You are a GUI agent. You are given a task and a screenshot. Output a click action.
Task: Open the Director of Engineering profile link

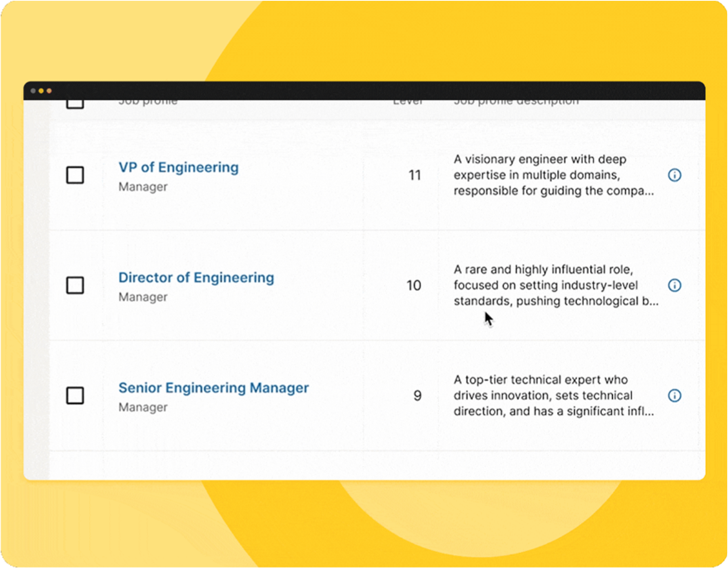[x=196, y=277]
